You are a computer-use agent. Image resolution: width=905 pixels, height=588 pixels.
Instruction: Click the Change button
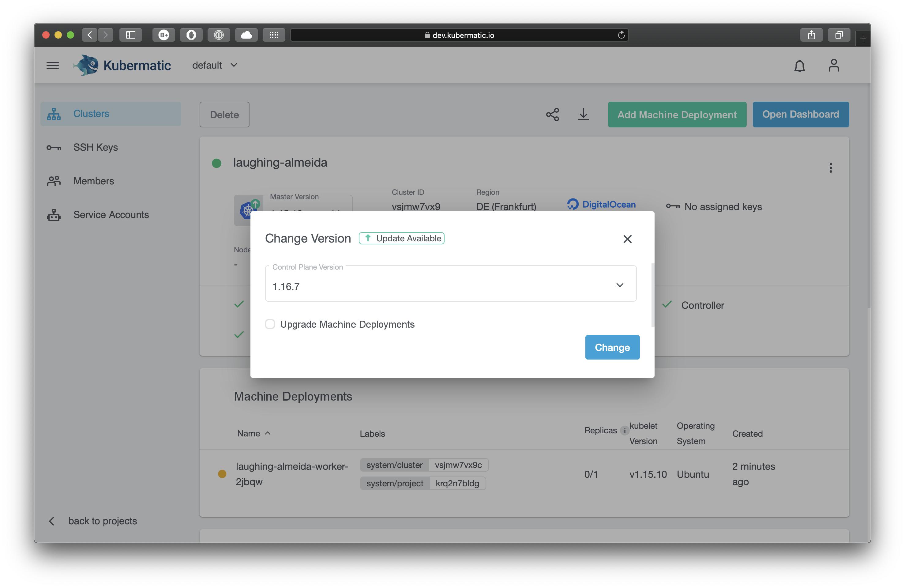[x=612, y=347]
